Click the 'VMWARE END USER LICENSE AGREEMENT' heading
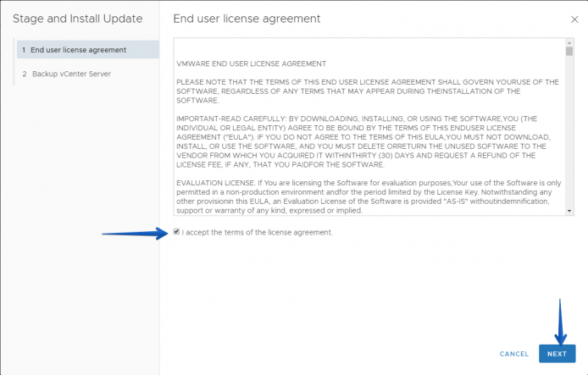This screenshot has width=588, height=375. point(252,63)
